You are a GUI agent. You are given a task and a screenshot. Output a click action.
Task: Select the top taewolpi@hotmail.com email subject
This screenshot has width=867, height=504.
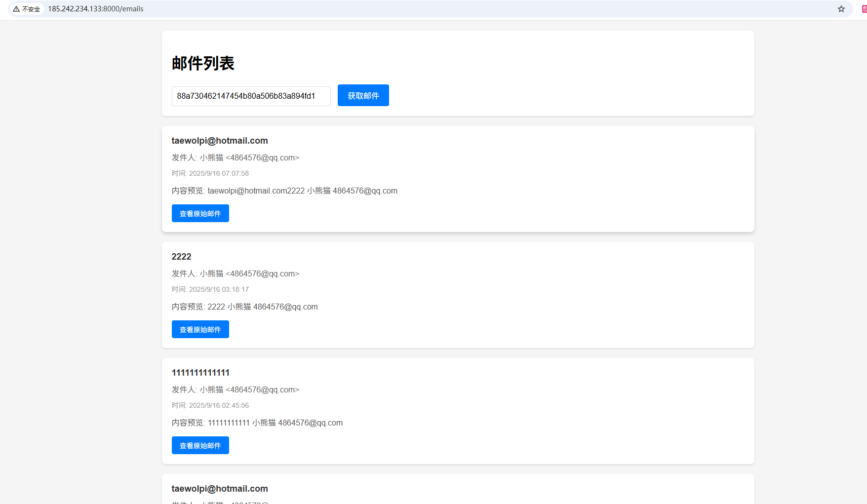220,141
